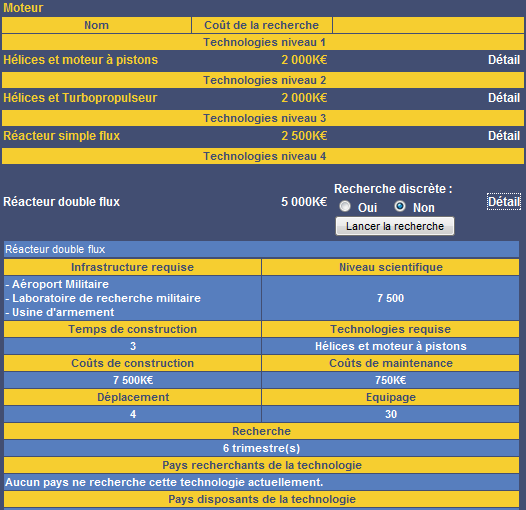Click the Coût de la recherche header
The width and height of the screenshot is (526, 510).
click(x=262, y=25)
